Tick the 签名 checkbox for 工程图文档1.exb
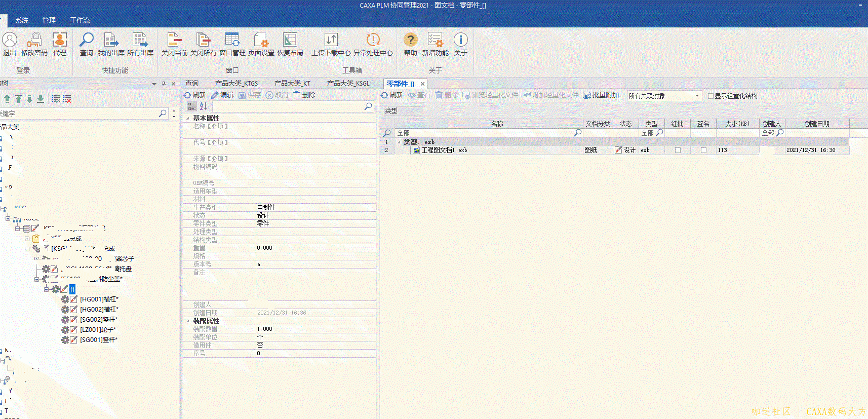868x419 pixels. coord(703,150)
